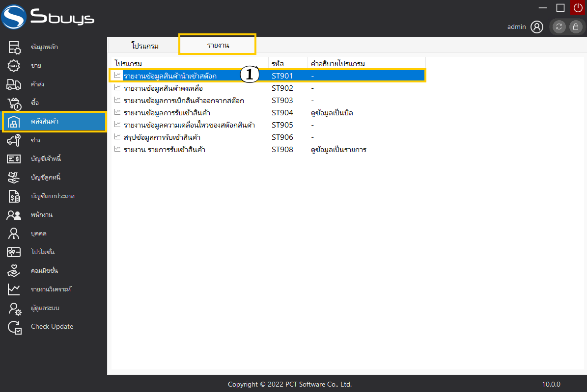Open the ค้าส่ง delivery truck icon

(14, 84)
